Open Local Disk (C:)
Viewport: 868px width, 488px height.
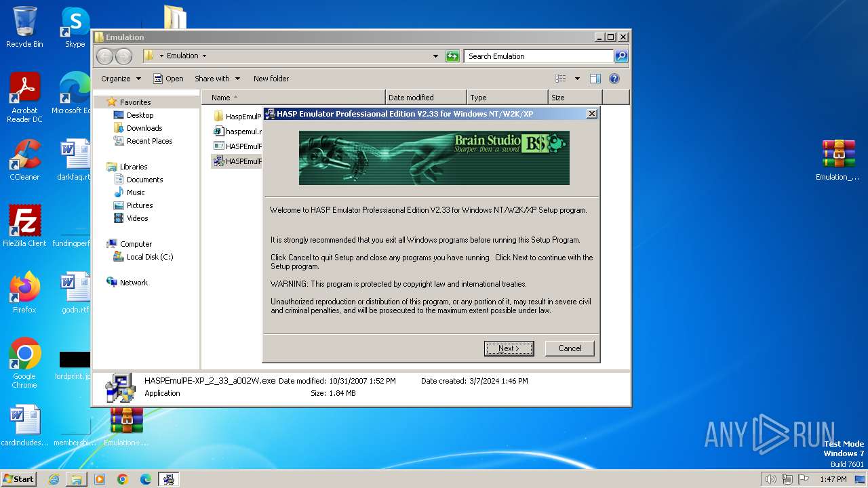coord(149,257)
